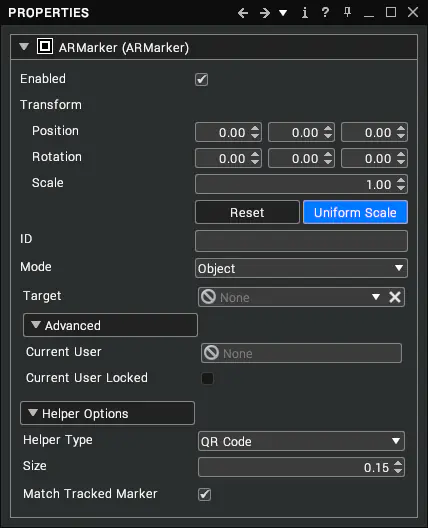428x528 pixels.
Task: Click the info icon in Properties header
Action: tap(305, 13)
